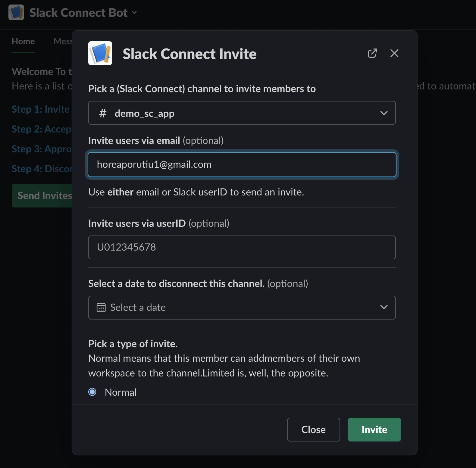Open the Step 3: Approve link
Viewport: 476px width, 468px height.
tap(42, 149)
